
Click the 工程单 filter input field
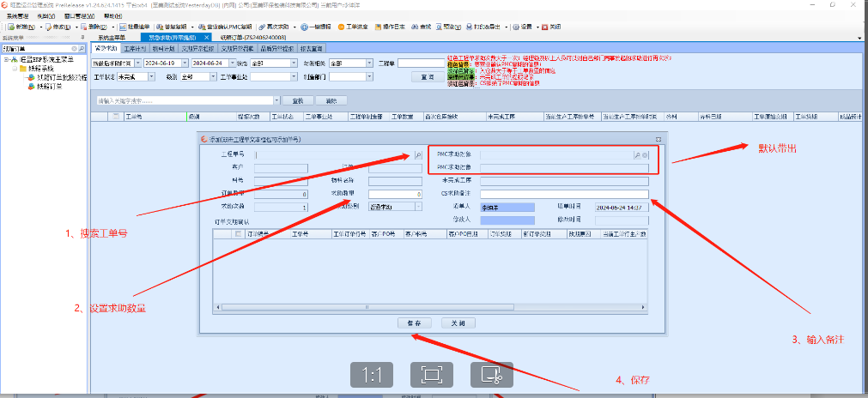point(422,63)
